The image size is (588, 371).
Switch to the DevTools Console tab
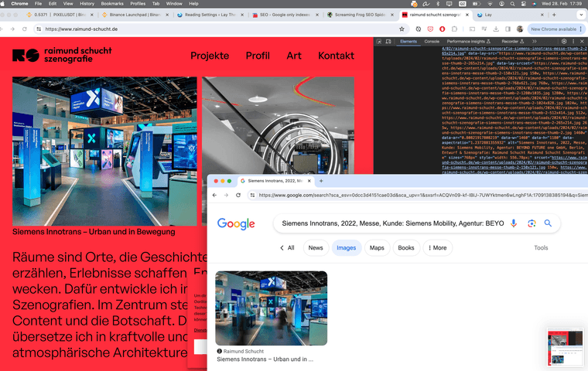point(432,40)
